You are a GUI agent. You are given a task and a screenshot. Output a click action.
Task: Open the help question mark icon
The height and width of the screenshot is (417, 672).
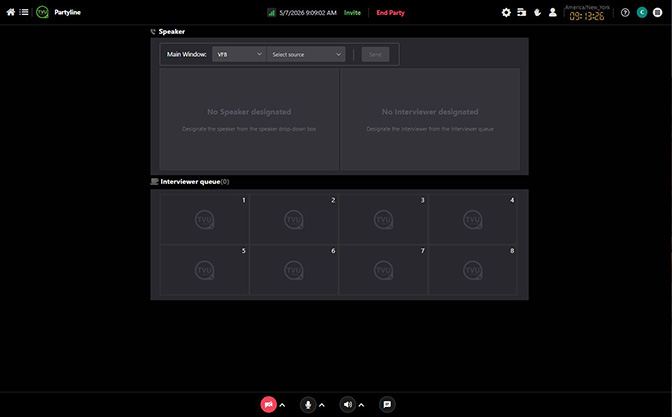pos(625,12)
